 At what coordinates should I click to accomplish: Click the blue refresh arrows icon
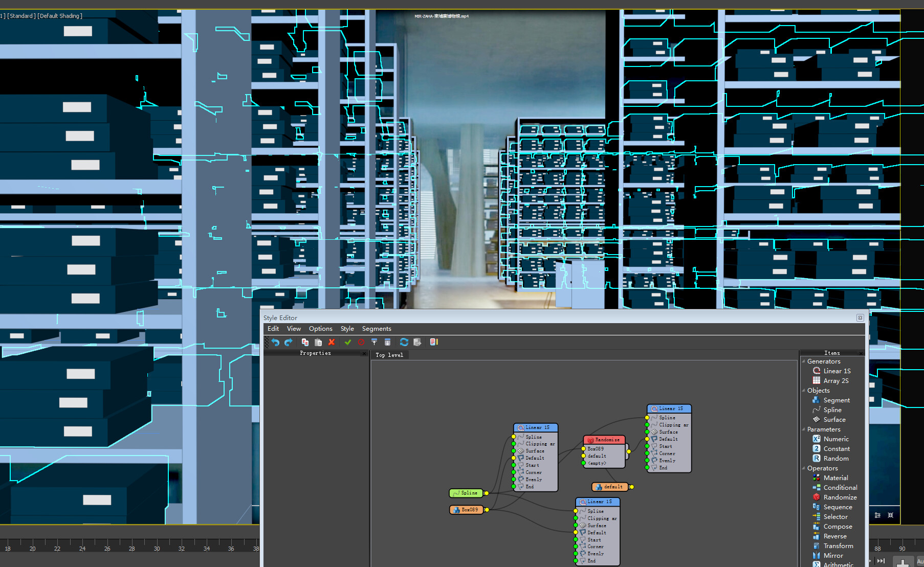coord(404,342)
